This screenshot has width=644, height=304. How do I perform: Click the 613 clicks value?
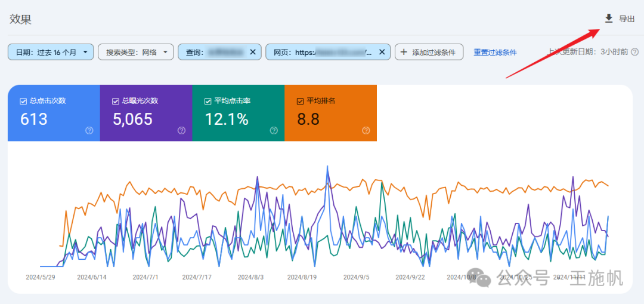point(33,119)
